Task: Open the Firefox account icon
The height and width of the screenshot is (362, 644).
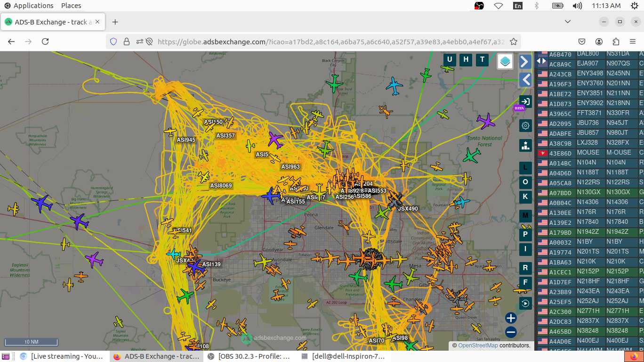Action: [599, 41]
